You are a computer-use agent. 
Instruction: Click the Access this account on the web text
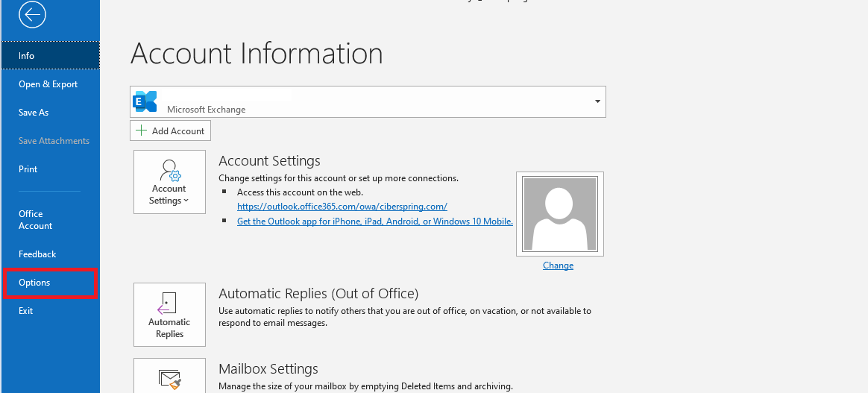click(300, 192)
